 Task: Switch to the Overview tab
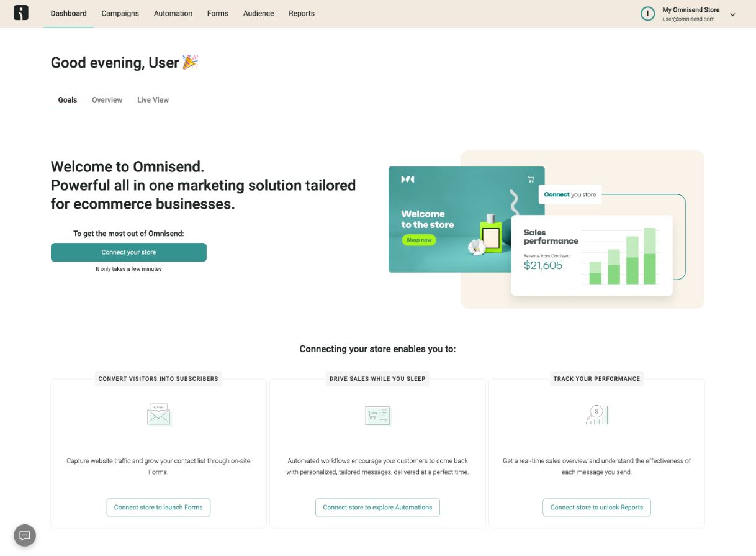pos(107,99)
